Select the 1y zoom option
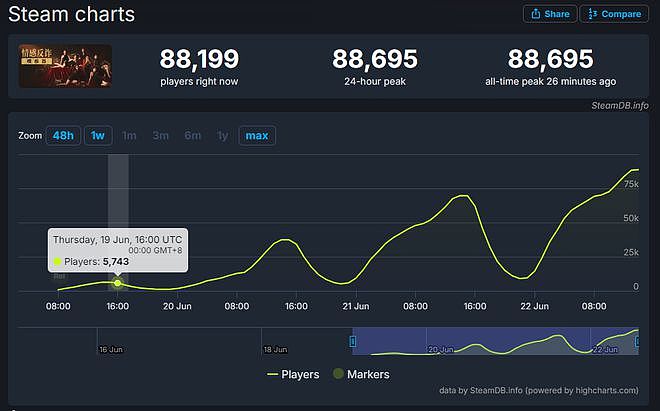Image resolution: width=660 pixels, height=411 pixels. [x=223, y=136]
